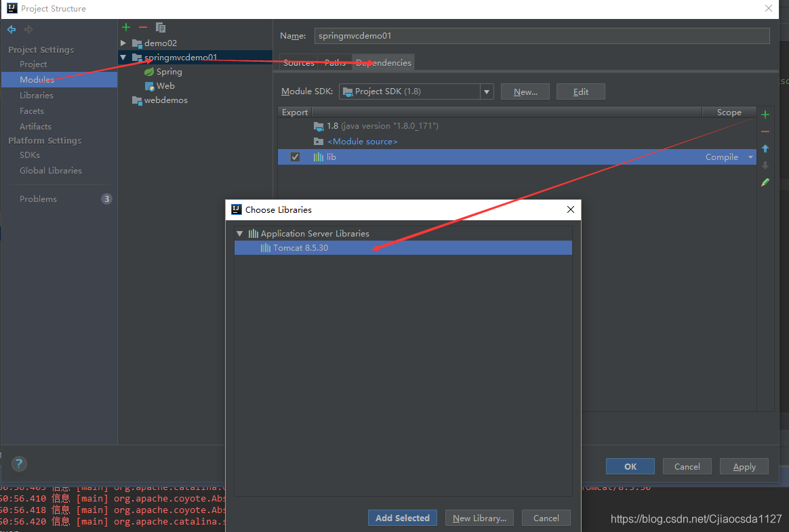Click Cancel in Choose Libraries dialog
This screenshot has width=789, height=532.
(x=546, y=518)
